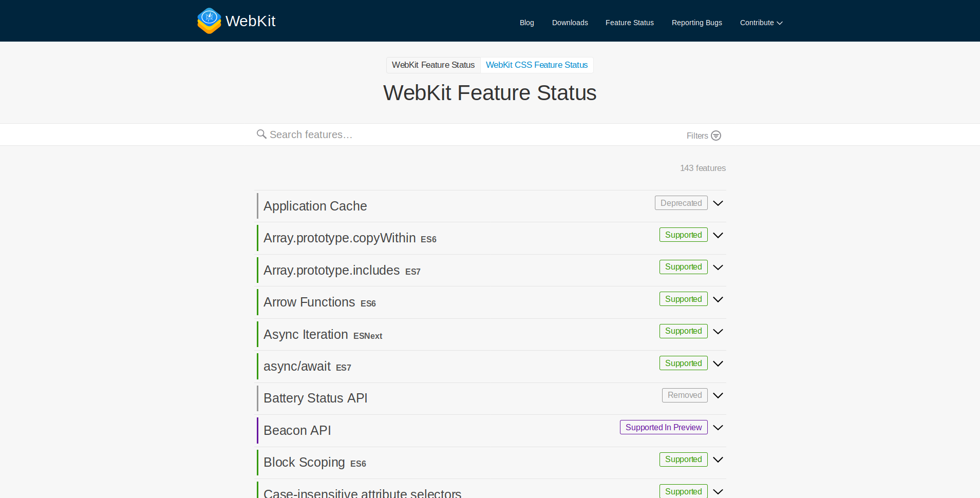This screenshot has width=980, height=498.
Task: Expand Async Iteration details chevron
Action: coord(718,331)
